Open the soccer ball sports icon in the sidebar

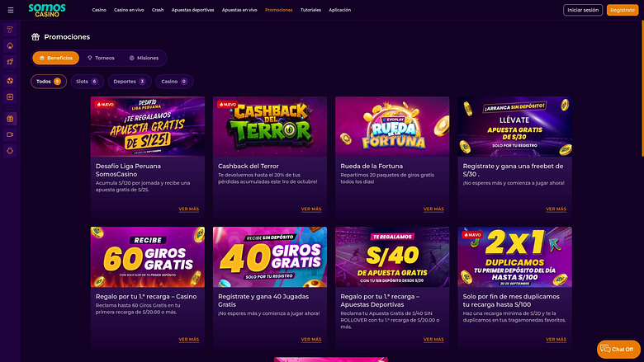[10, 81]
